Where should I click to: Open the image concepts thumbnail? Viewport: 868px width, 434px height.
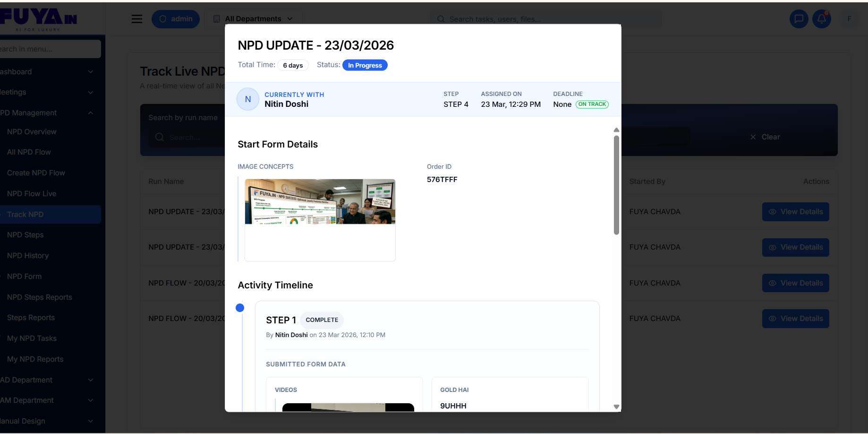[320, 202]
